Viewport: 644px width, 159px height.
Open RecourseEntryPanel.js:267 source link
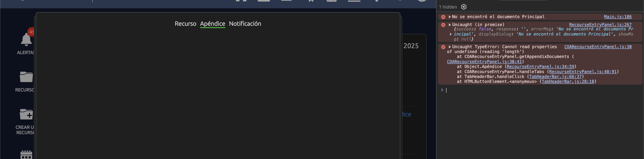click(x=600, y=25)
